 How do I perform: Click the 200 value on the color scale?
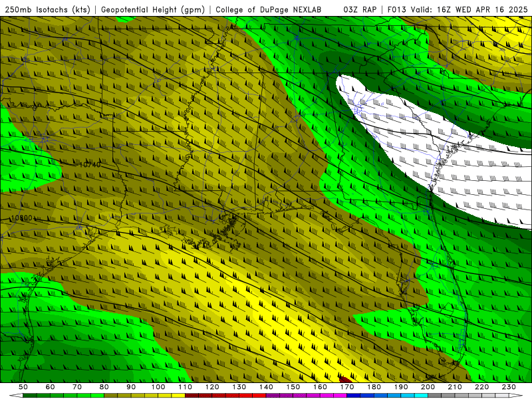pyautogui.click(x=428, y=387)
